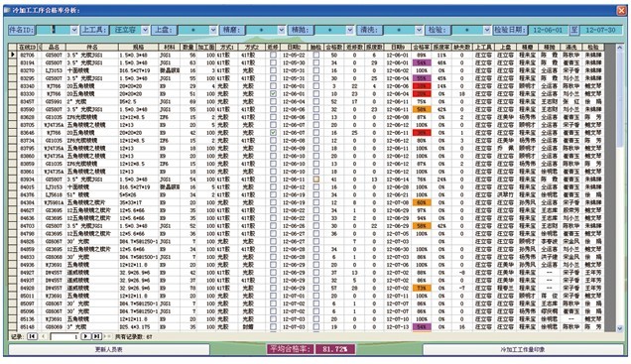
Task: Toggle the checked 返修 box for record 83330
Action: (x=273, y=93)
